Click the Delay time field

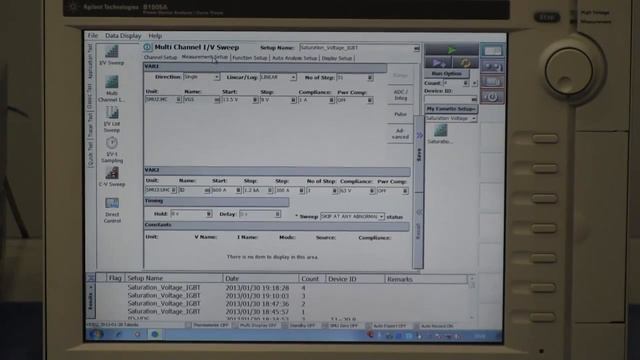(x=260, y=214)
